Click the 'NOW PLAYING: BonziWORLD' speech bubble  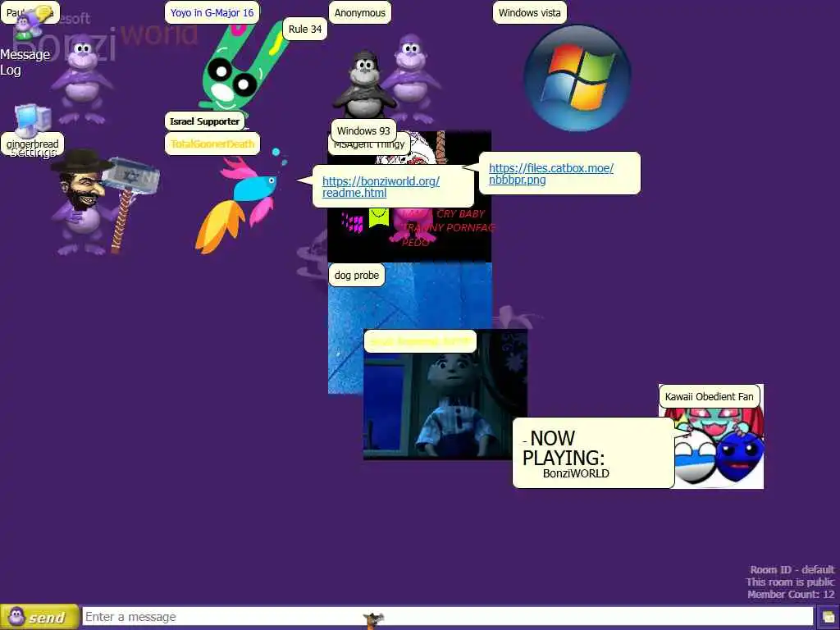coord(594,453)
